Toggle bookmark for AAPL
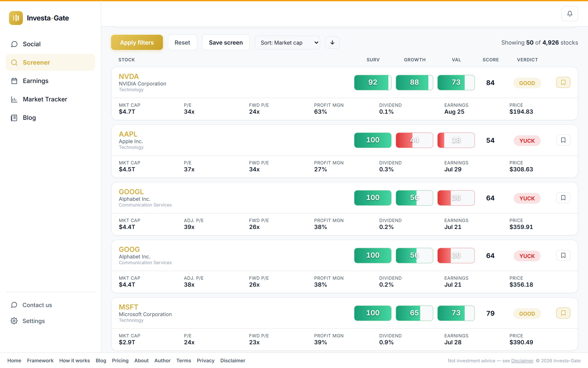The height and width of the screenshot is (368, 588). pos(563,140)
